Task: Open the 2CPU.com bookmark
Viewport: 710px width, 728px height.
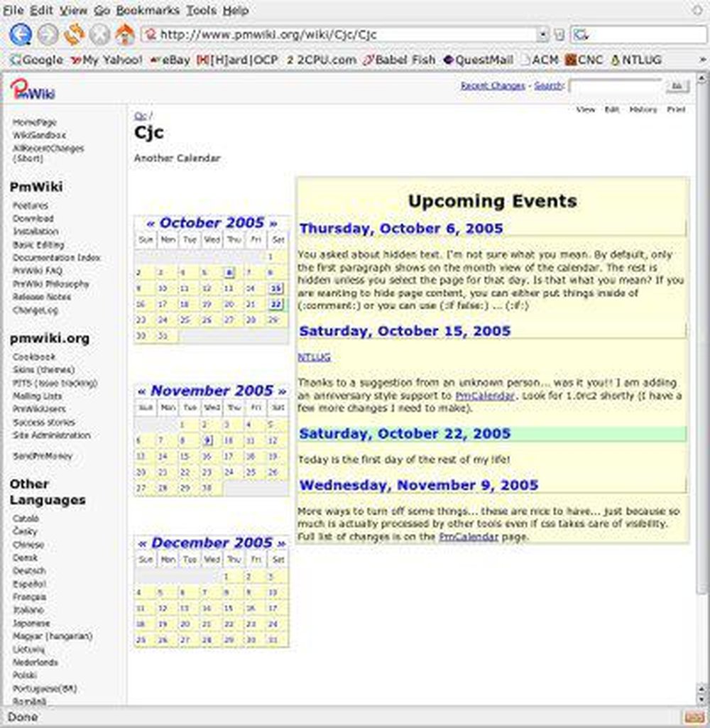Action: pyautogui.click(x=321, y=60)
